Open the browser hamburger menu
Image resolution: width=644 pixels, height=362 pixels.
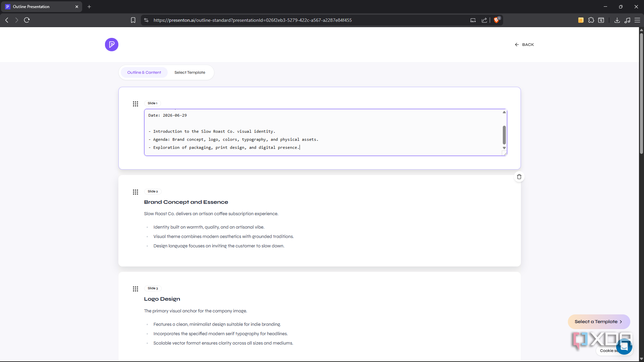[x=637, y=20]
